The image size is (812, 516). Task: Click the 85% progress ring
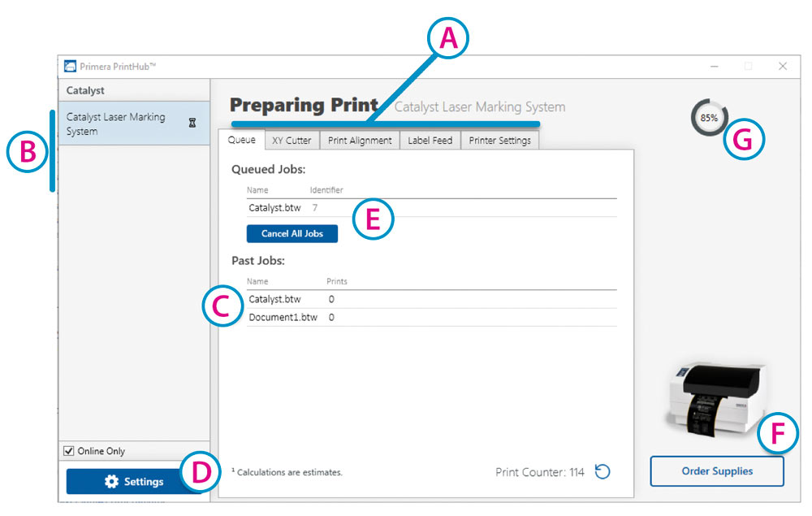click(x=709, y=118)
